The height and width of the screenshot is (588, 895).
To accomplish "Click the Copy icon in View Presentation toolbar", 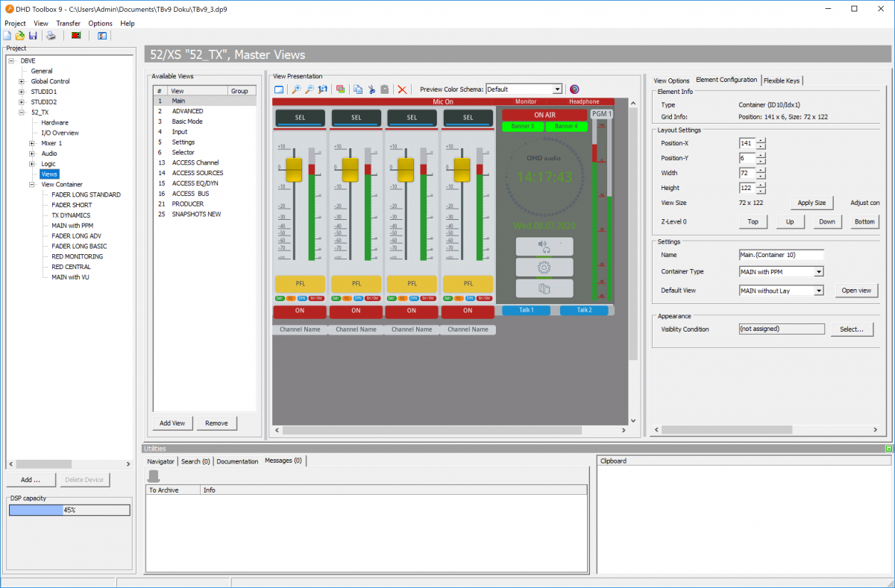I will [357, 89].
